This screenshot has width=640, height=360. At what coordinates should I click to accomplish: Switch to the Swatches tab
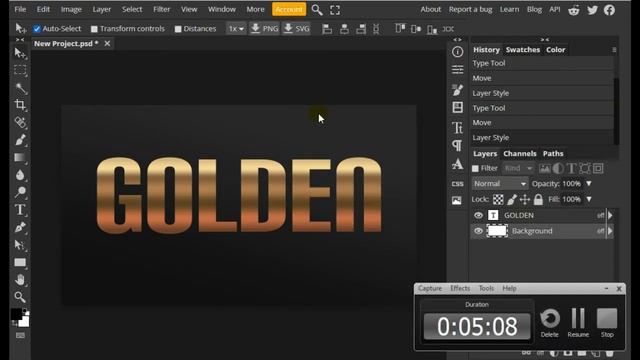[x=522, y=50]
